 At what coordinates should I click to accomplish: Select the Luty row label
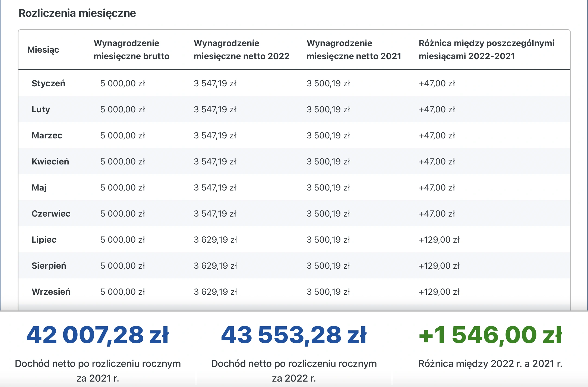(41, 109)
